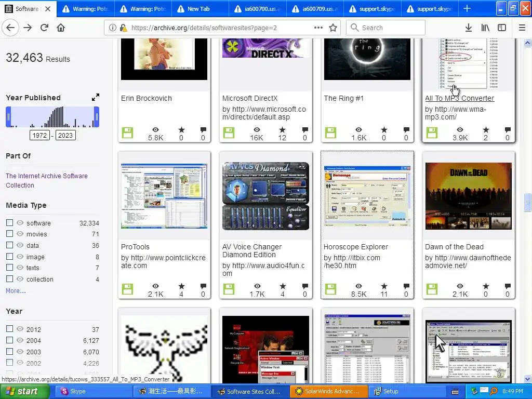Check the 2012 year filter
Screen dimensions: 532x399
click(9, 329)
